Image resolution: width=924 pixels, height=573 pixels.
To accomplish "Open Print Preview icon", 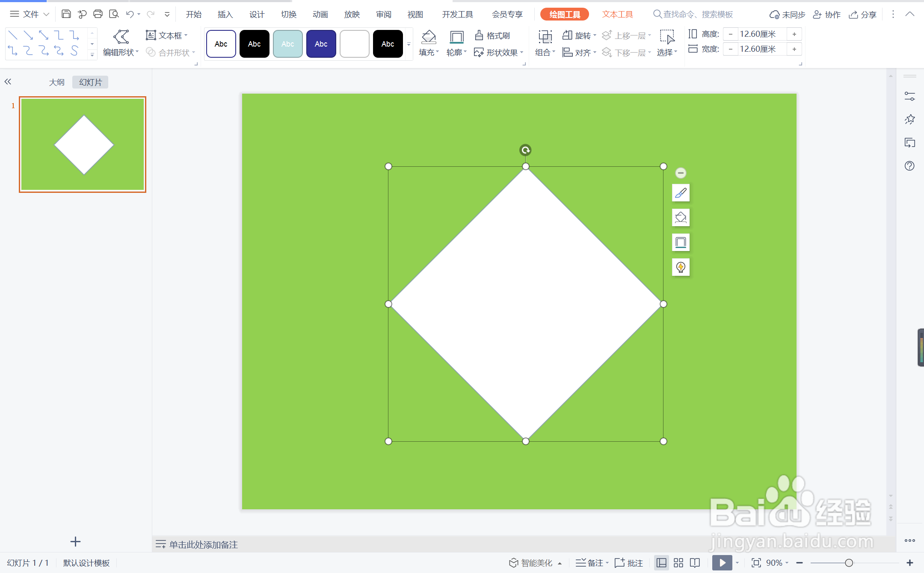I will click(114, 14).
